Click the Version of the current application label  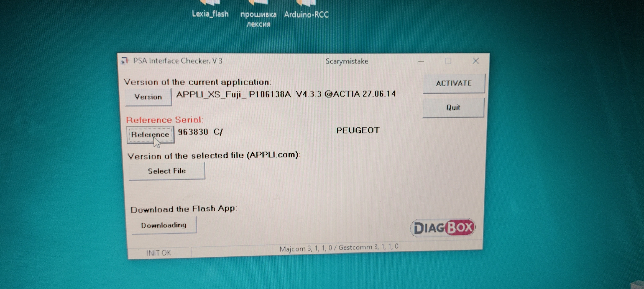pyautogui.click(x=198, y=82)
